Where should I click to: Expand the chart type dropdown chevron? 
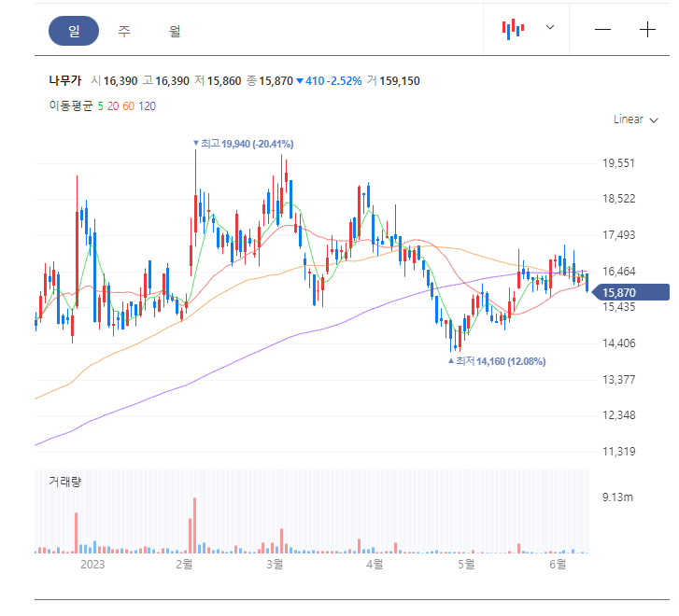550,27
